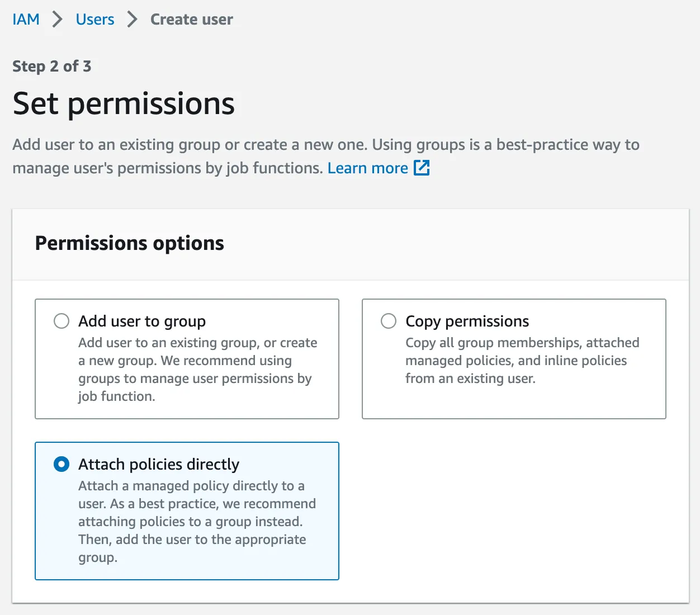Click the 'Add user to group' option title
Image resolution: width=700 pixels, height=615 pixels.
142,321
